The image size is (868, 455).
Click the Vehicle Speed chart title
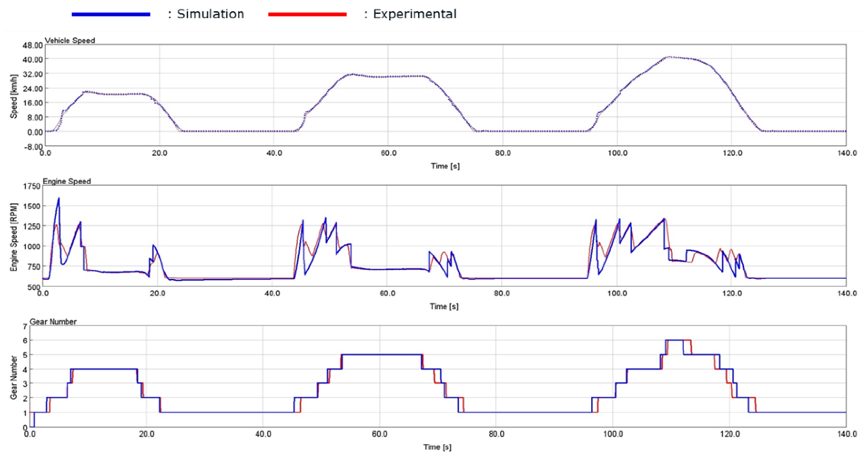point(70,41)
